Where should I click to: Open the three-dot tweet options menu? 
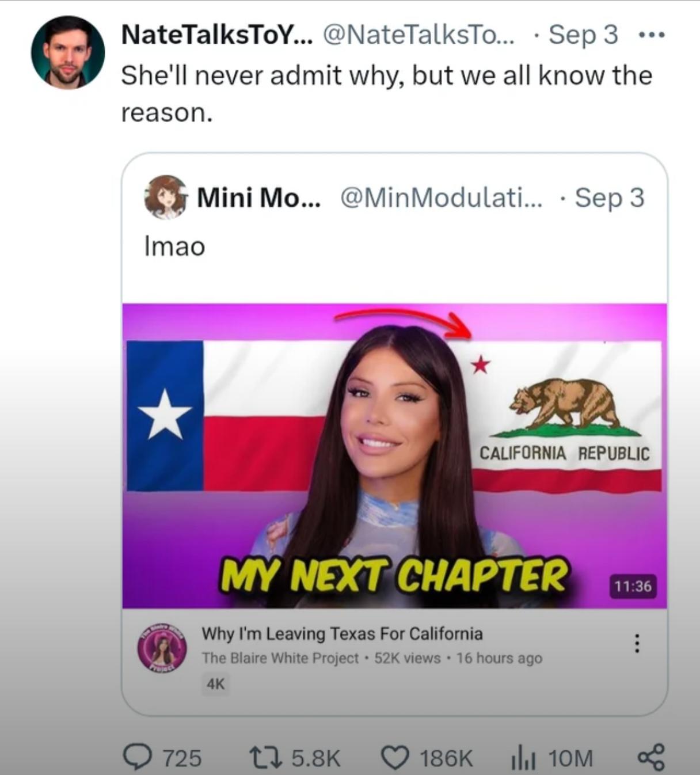click(652, 36)
